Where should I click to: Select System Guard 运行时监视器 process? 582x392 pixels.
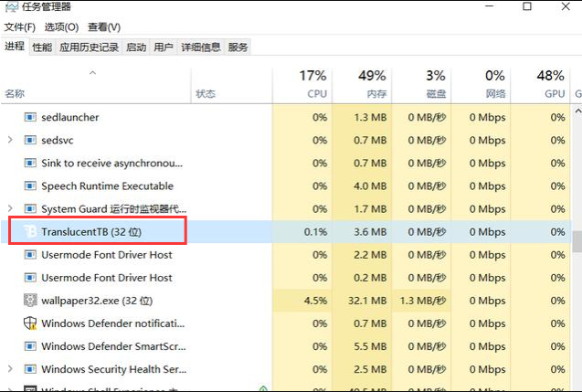[114, 209]
